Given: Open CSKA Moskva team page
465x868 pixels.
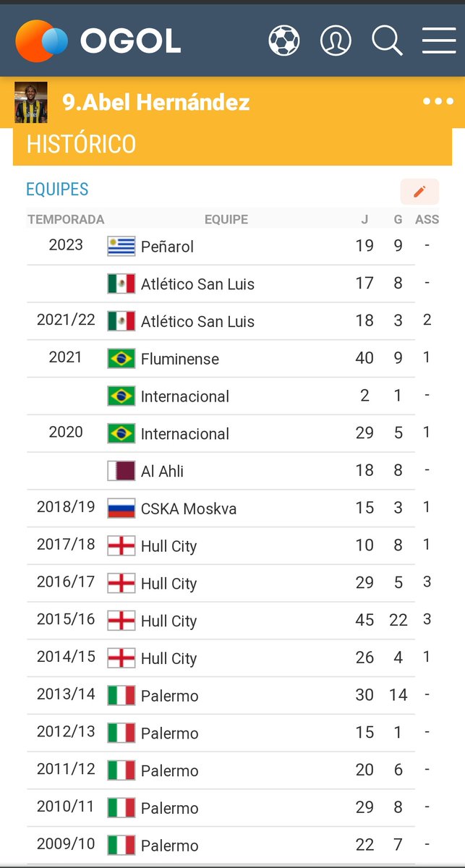Looking at the screenshot, I should pos(189,509).
